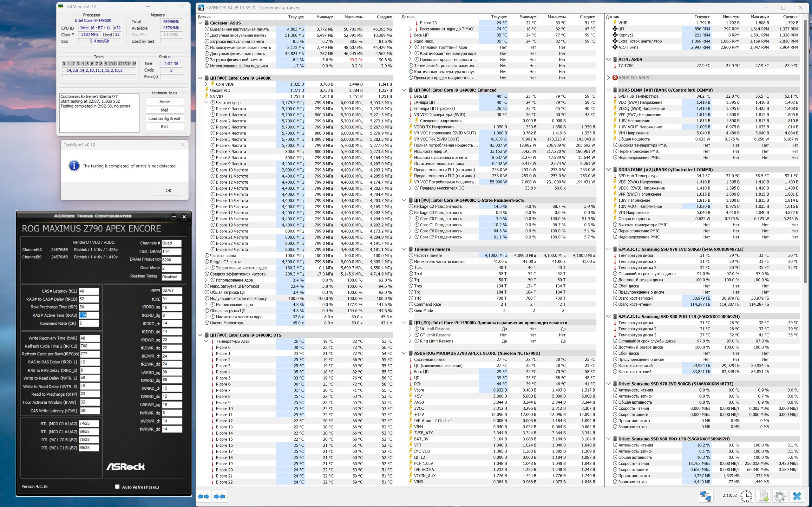Click the blue X close sensors icon
The height and width of the screenshot is (507, 812).
797,496
